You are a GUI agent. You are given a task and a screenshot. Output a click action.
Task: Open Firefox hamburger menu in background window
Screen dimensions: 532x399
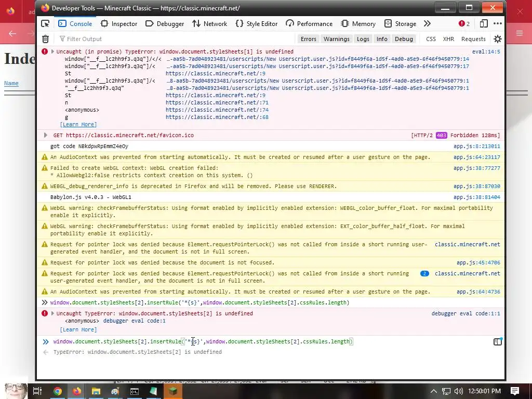coord(520,33)
